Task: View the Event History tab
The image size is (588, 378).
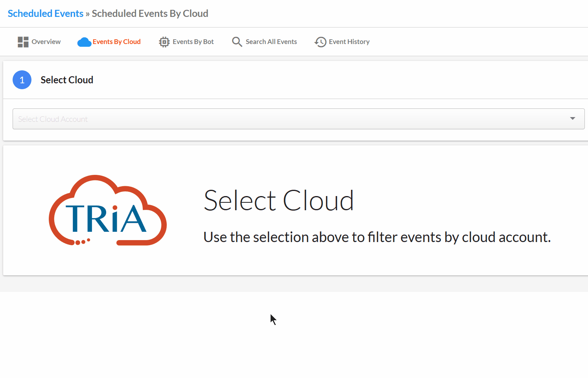Action: (x=342, y=42)
